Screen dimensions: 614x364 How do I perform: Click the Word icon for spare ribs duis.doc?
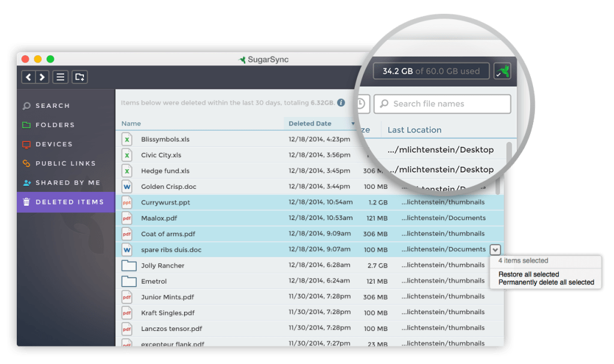127,249
